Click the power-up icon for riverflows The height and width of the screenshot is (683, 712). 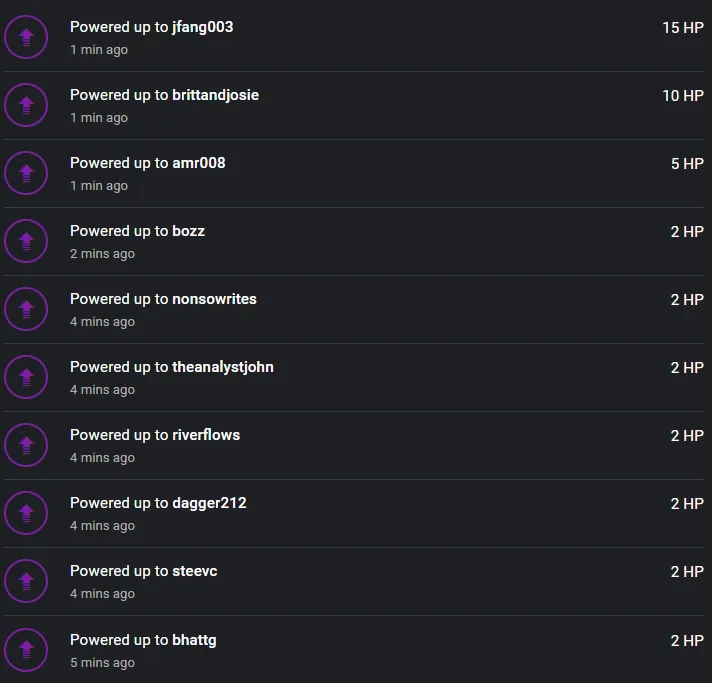[x=26, y=445]
